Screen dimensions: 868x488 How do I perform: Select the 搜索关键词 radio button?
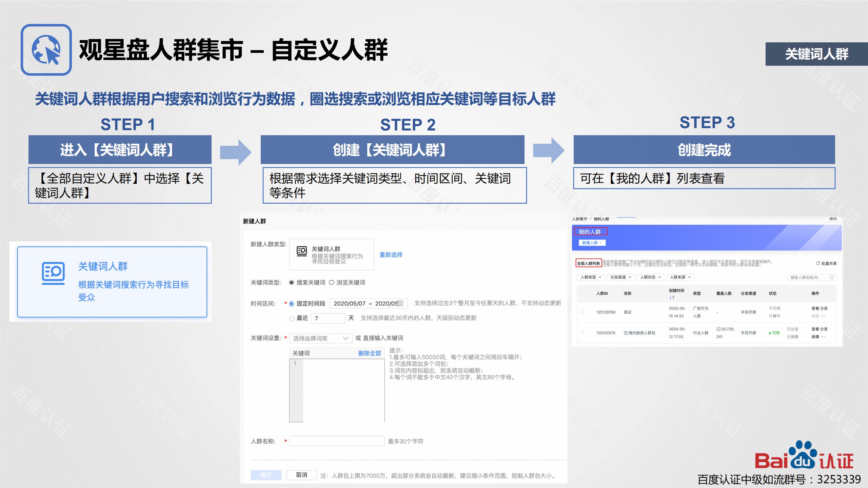click(x=291, y=283)
